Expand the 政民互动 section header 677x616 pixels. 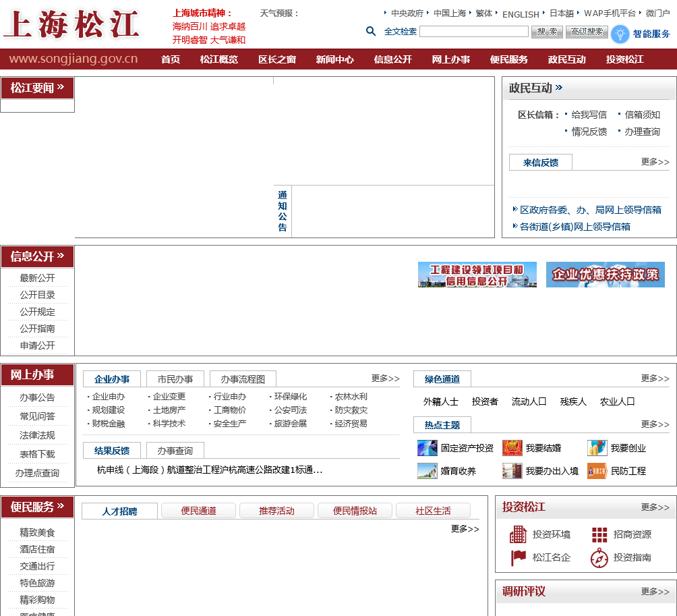pos(535,88)
